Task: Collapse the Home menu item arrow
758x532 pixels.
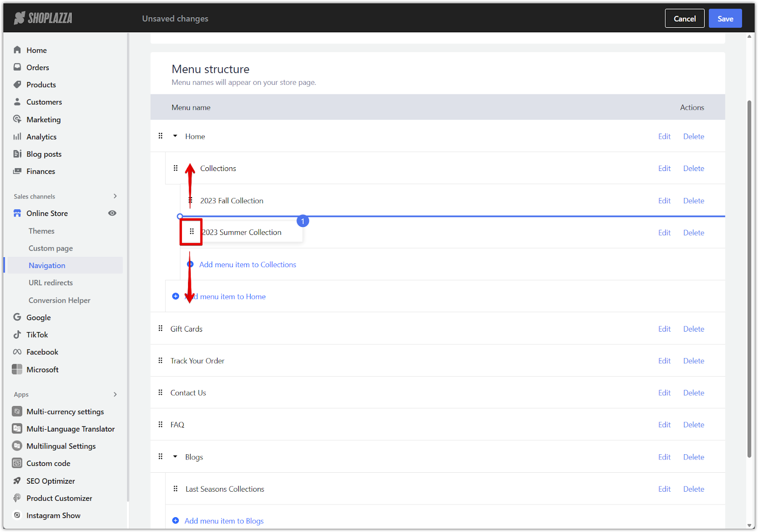Action: click(x=175, y=136)
